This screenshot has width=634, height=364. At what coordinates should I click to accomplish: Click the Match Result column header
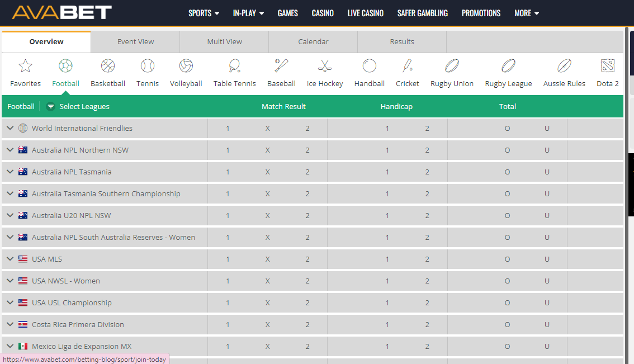click(x=283, y=106)
